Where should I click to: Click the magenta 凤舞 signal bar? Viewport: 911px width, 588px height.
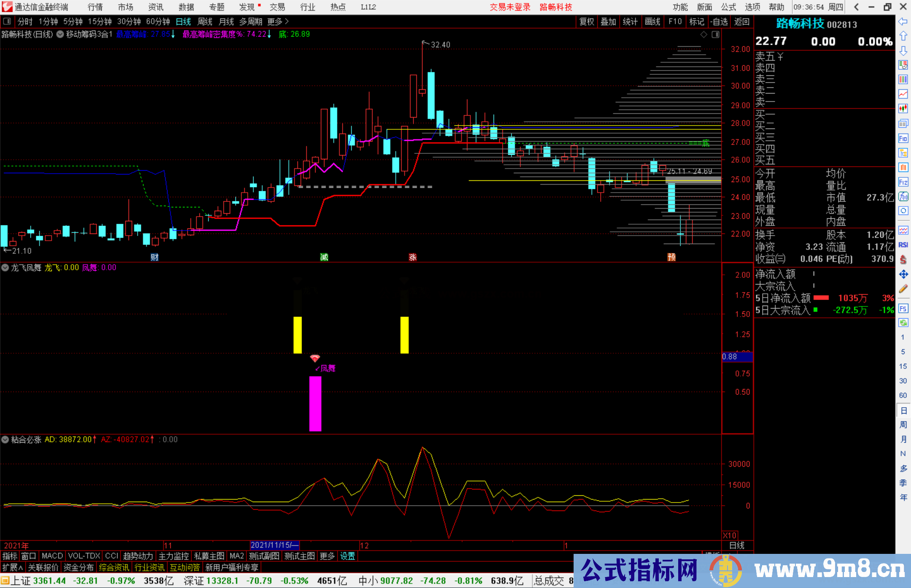point(315,403)
